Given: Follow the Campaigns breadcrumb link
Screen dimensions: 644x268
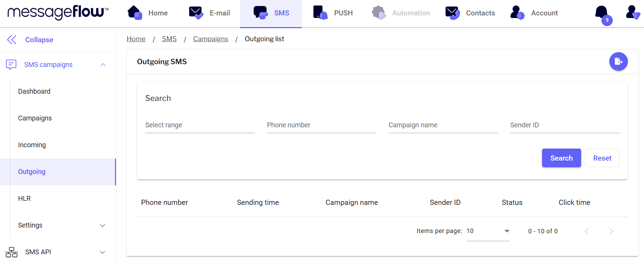Looking at the screenshot, I should coord(210,39).
